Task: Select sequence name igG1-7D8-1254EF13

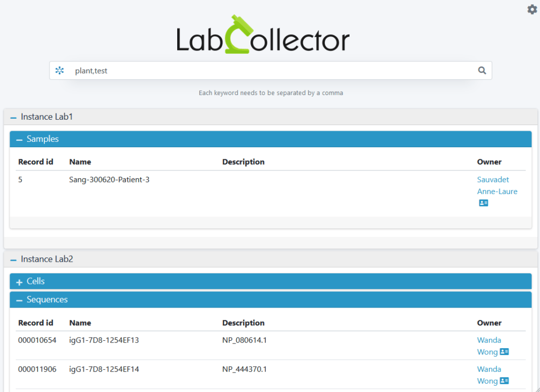Action: coord(104,340)
